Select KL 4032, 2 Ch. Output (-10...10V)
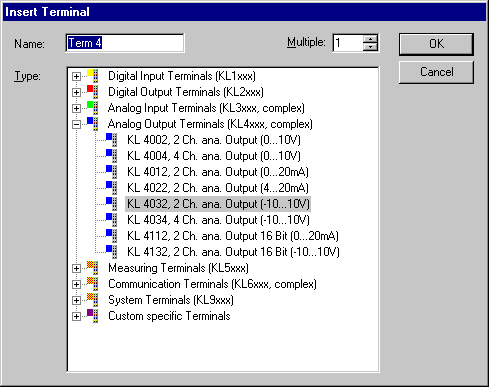The image size is (489, 387). 218,204
